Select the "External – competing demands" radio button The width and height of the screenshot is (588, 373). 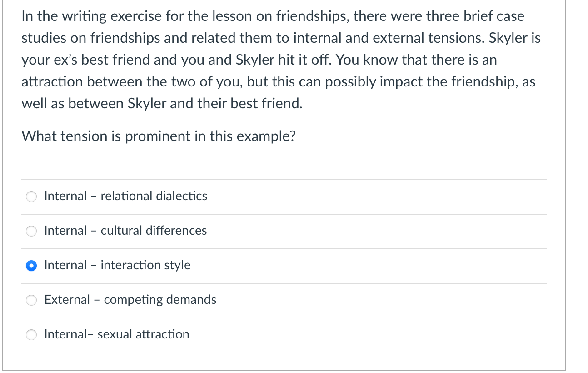click(31, 300)
